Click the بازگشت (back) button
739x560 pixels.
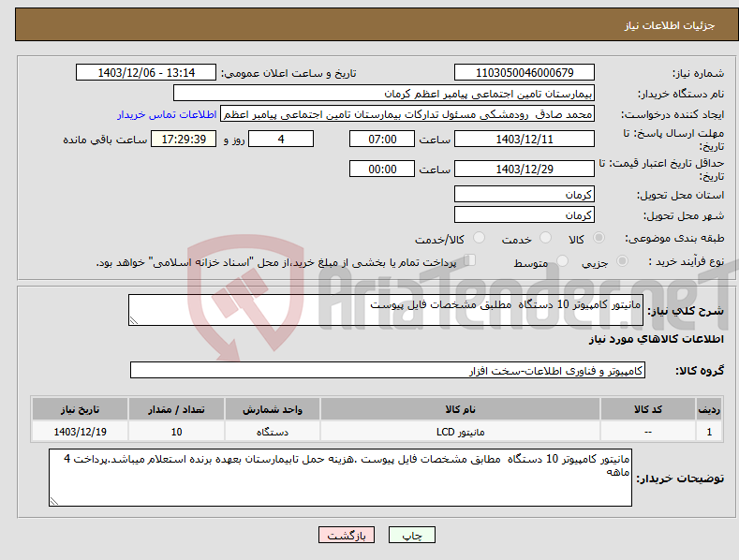[x=347, y=535]
